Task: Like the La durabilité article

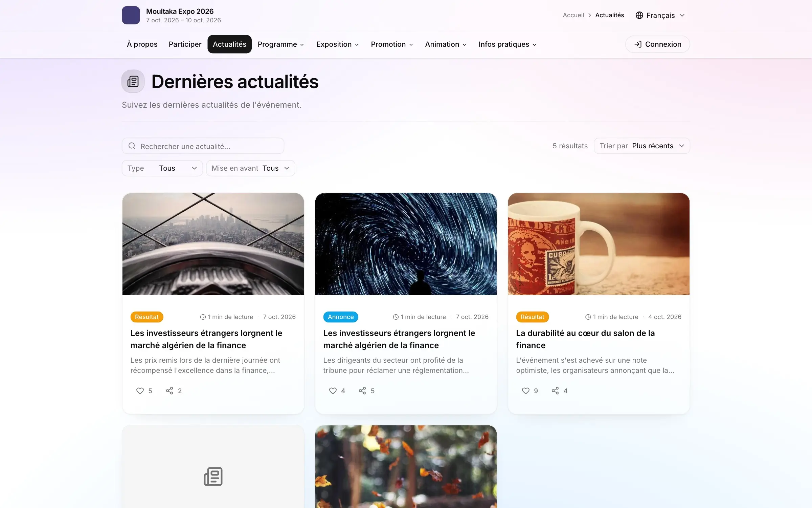Action: coord(525,390)
